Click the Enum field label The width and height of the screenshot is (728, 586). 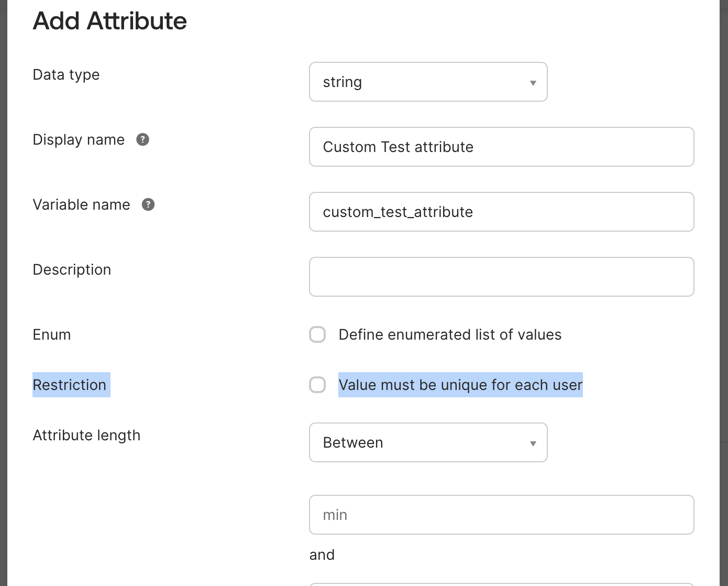click(x=51, y=334)
